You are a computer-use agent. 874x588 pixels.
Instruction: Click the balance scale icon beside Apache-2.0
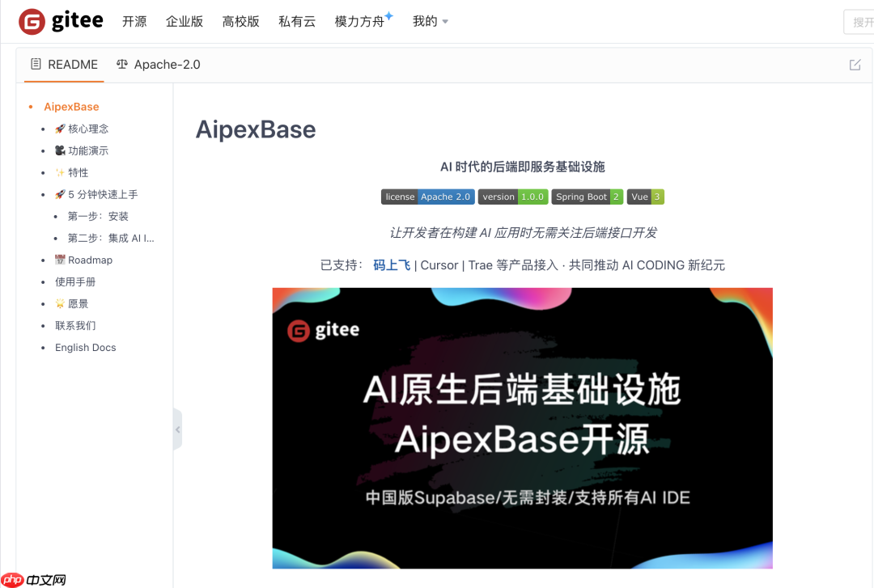tap(124, 64)
